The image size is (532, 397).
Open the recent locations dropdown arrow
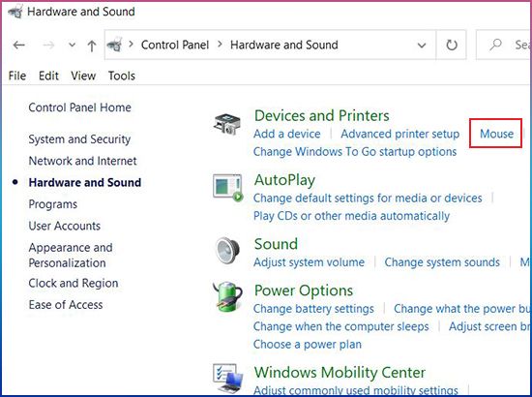click(72, 45)
